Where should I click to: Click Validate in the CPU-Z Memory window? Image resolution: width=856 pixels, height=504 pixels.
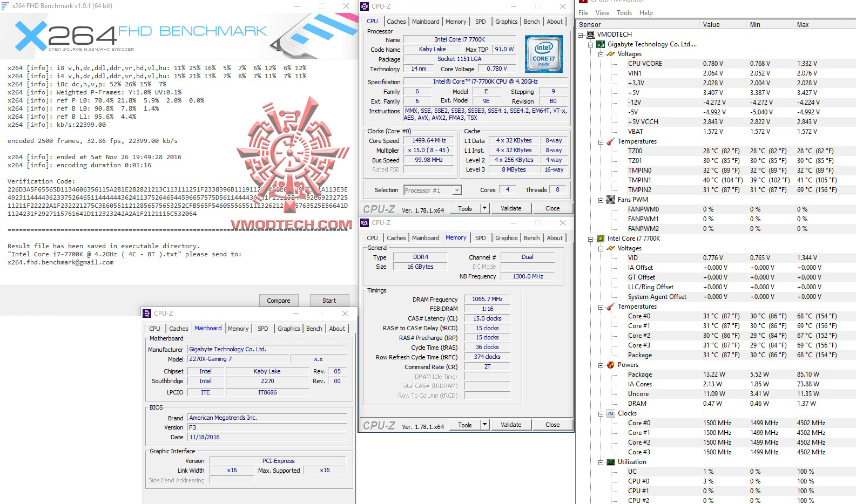pyautogui.click(x=511, y=425)
